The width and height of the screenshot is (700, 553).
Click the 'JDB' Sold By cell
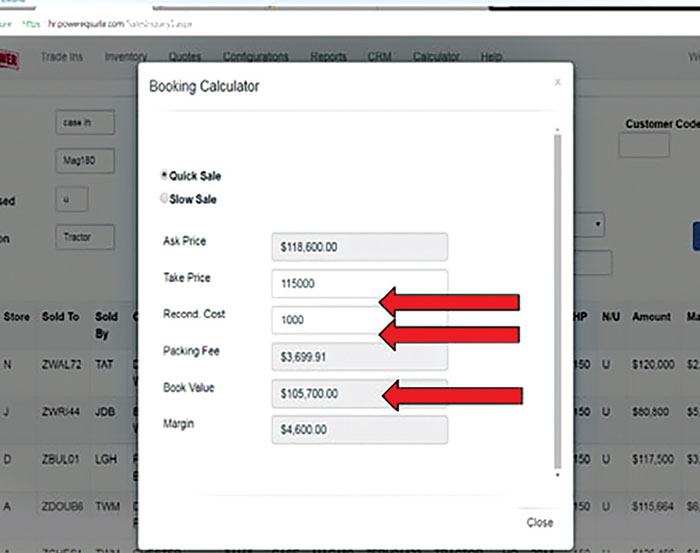(x=105, y=412)
